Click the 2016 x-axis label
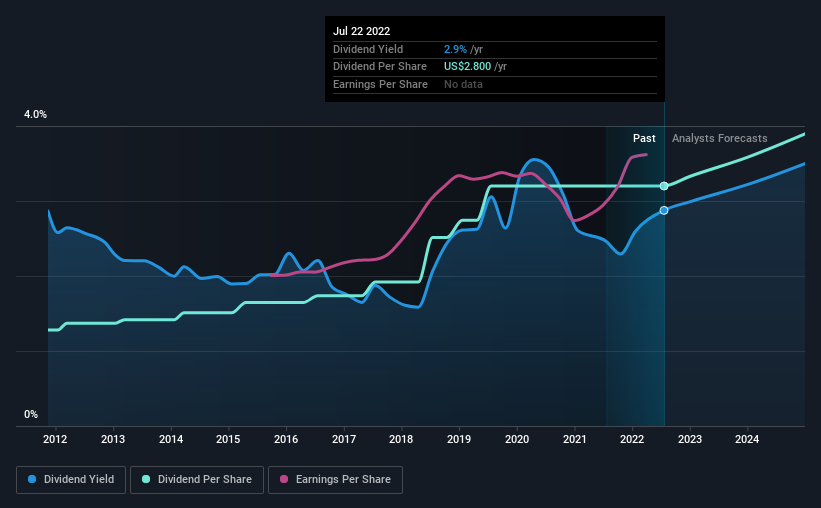 click(x=286, y=439)
